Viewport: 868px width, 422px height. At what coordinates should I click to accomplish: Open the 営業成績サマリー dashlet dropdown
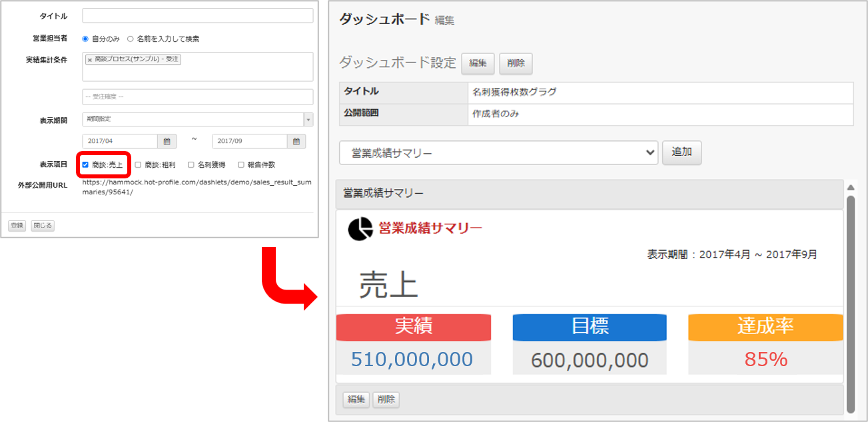coord(499,153)
